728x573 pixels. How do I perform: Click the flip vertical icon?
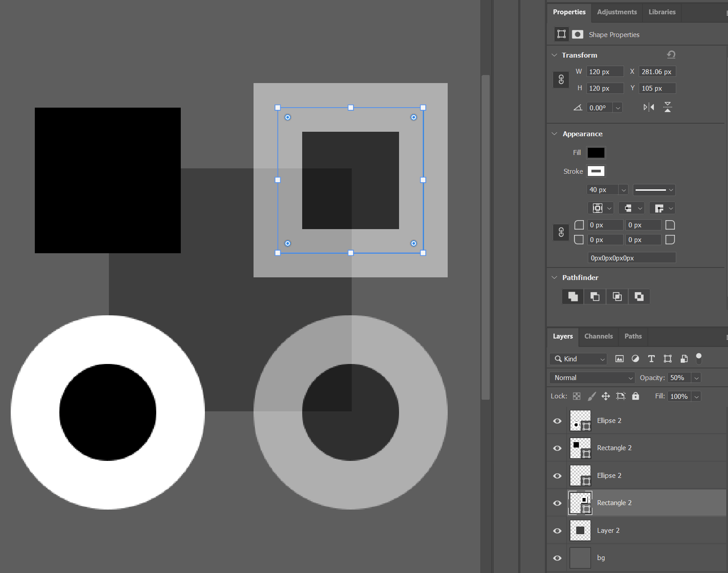click(667, 107)
